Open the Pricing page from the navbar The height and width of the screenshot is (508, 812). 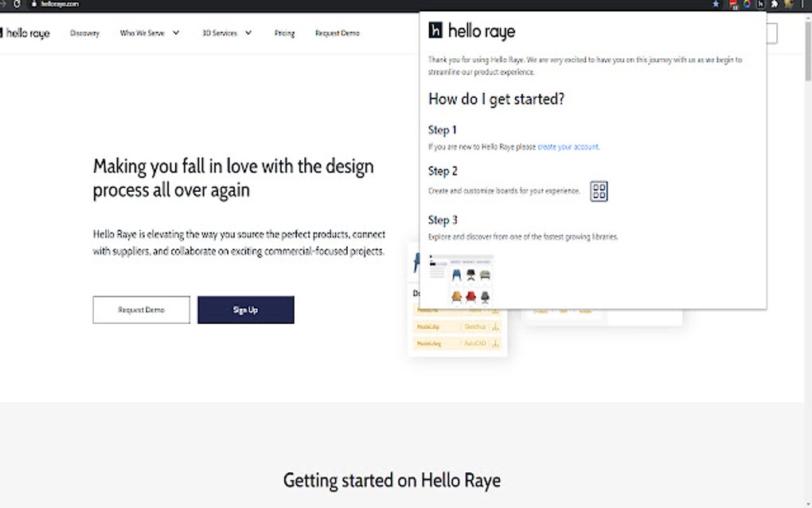click(284, 33)
